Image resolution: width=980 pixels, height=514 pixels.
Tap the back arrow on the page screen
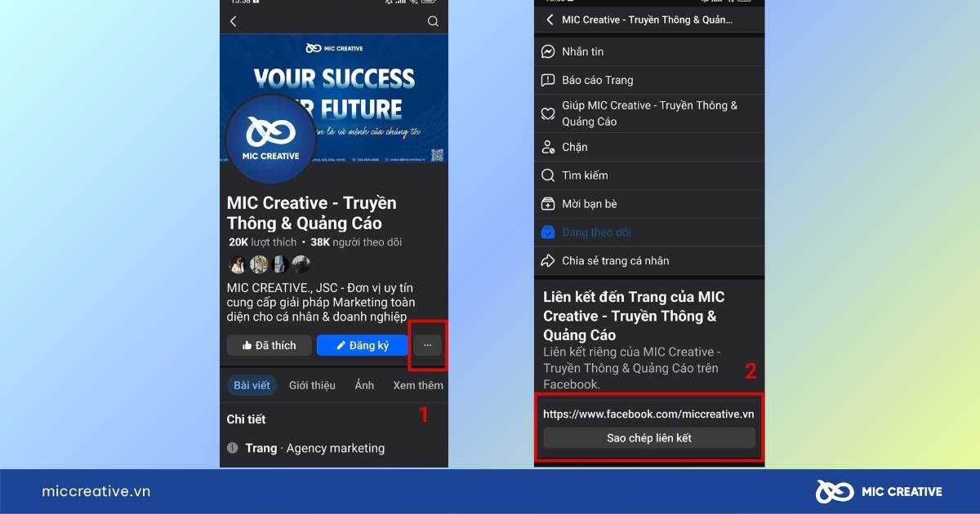pyautogui.click(x=233, y=21)
